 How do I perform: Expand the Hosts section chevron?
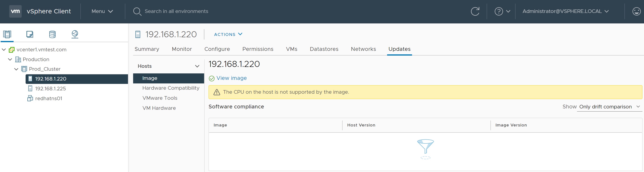[197, 66]
